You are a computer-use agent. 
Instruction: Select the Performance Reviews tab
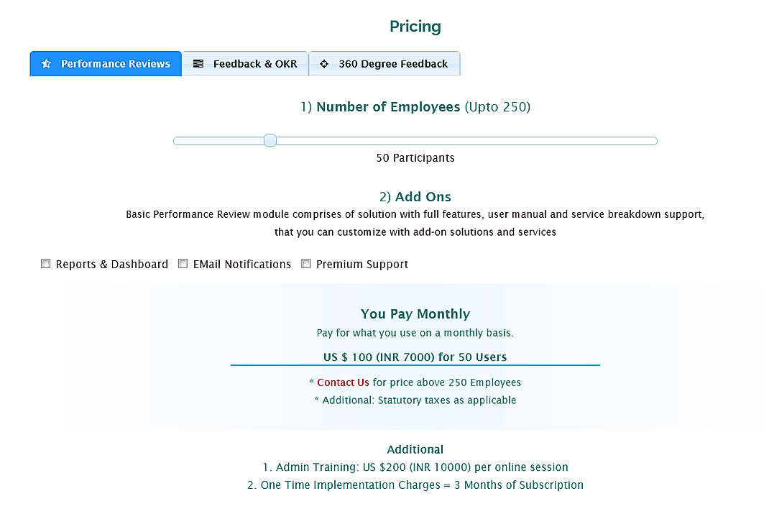[106, 63]
